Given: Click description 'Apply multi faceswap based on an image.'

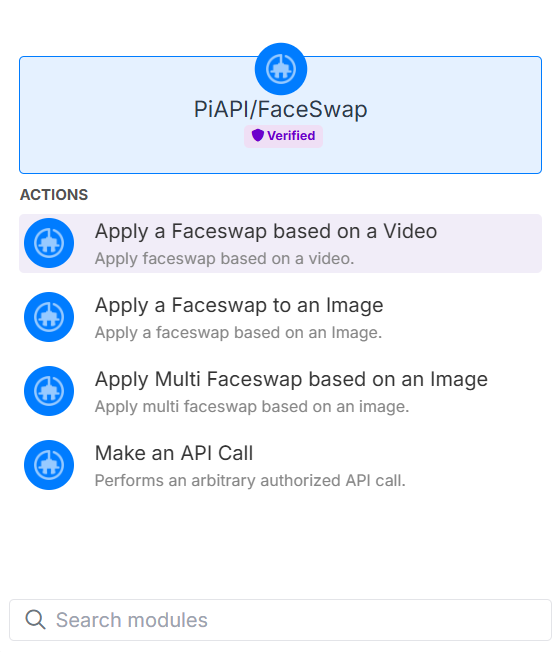Looking at the screenshot, I should tap(252, 407).
